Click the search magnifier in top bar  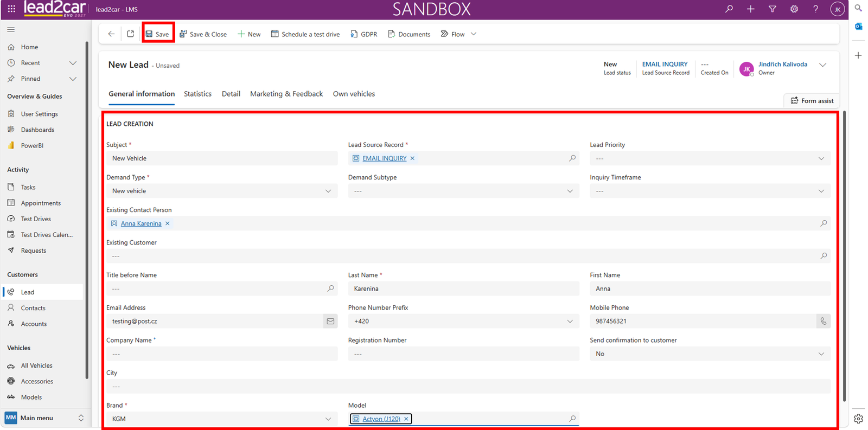pos(729,9)
